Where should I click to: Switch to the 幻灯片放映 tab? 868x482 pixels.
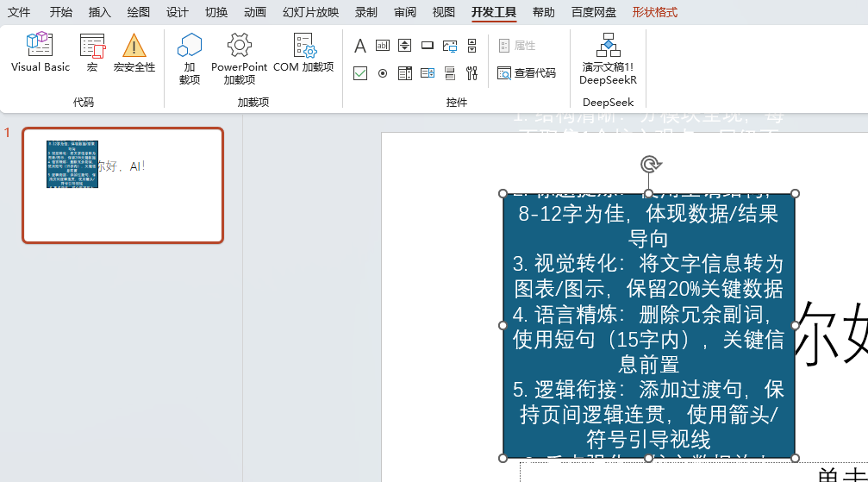(x=310, y=12)
